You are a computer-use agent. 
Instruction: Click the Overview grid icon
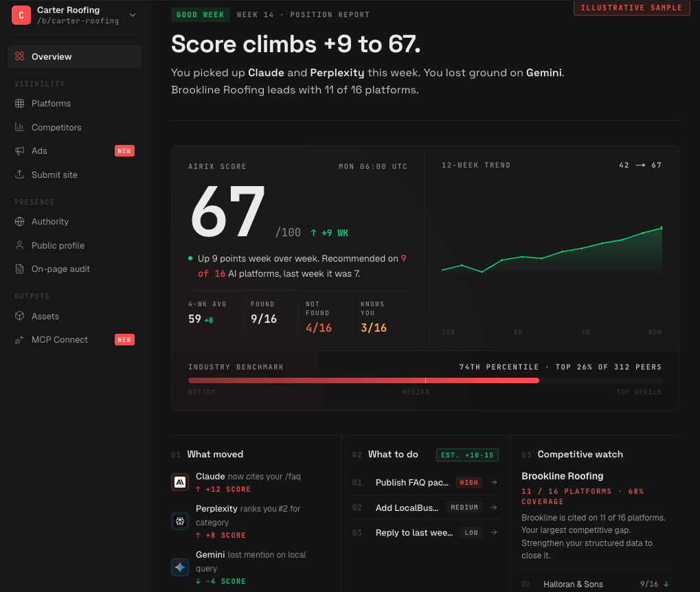point(20,56)
